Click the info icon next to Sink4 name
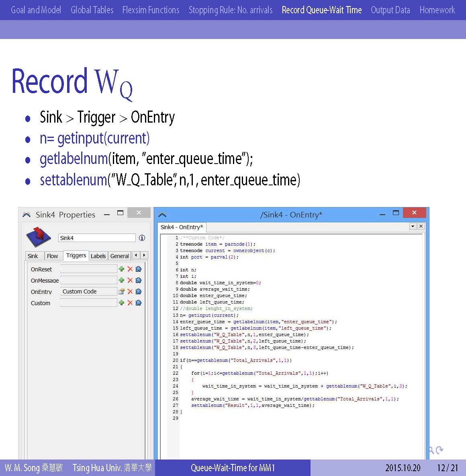Image resolution: width=466 pixels, height=476 pixels. 142,238
